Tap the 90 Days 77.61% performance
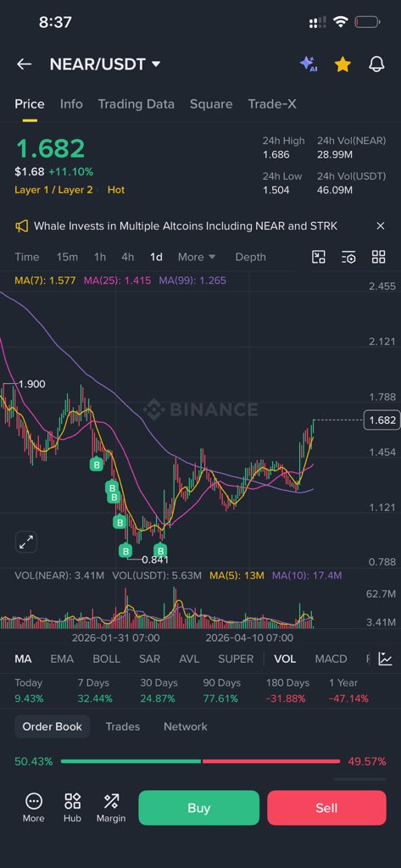 click(x=220, y=691)
